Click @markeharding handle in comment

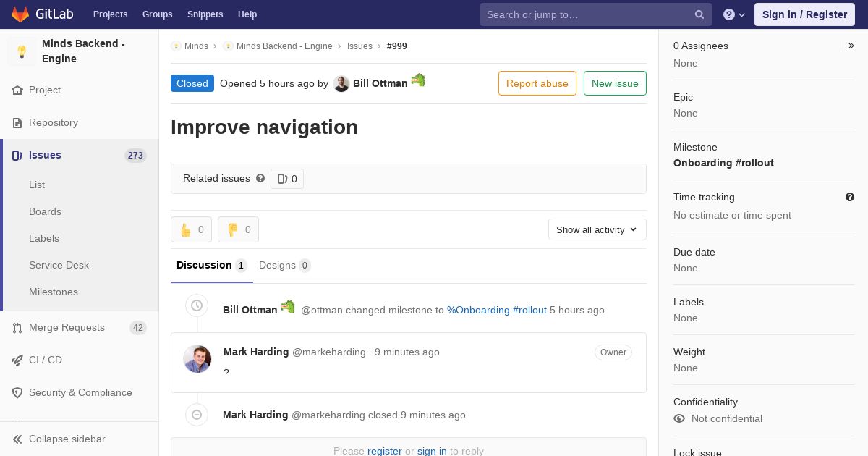pos(329,352)
